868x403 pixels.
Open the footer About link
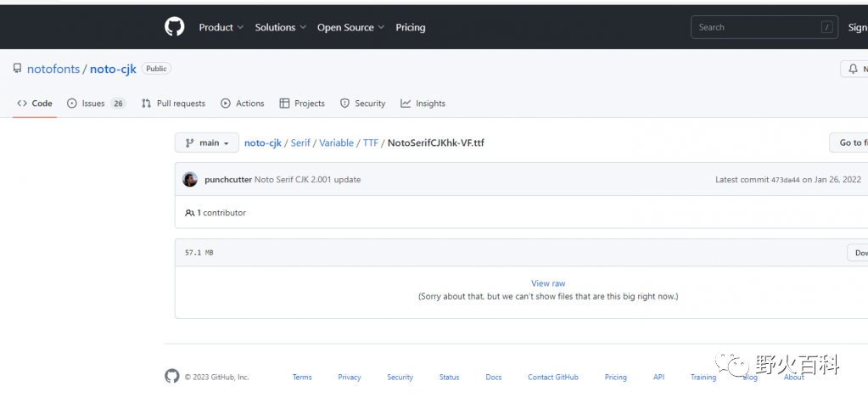(794, 377)
